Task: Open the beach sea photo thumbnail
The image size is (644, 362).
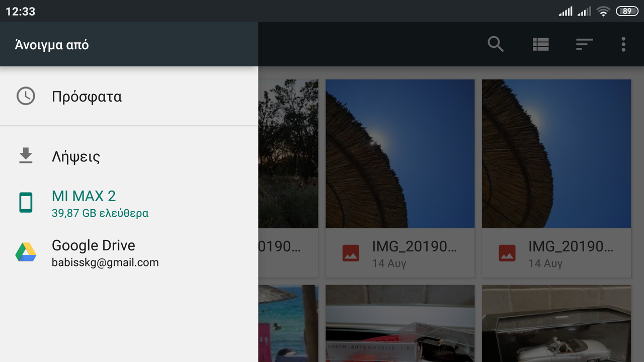Action: [x=288, y=323]
